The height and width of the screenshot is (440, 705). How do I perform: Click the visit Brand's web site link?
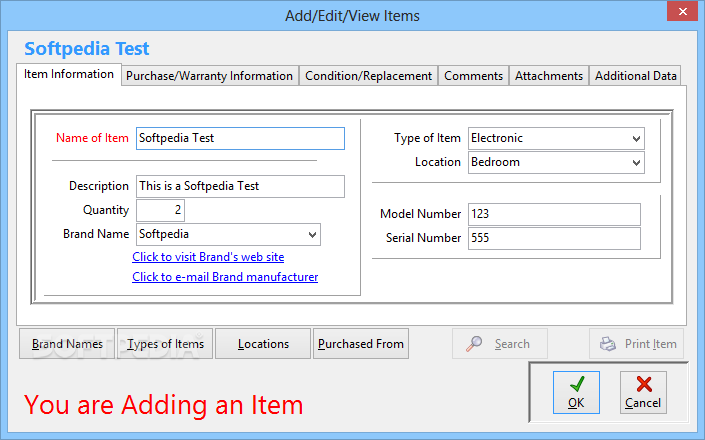208,257
